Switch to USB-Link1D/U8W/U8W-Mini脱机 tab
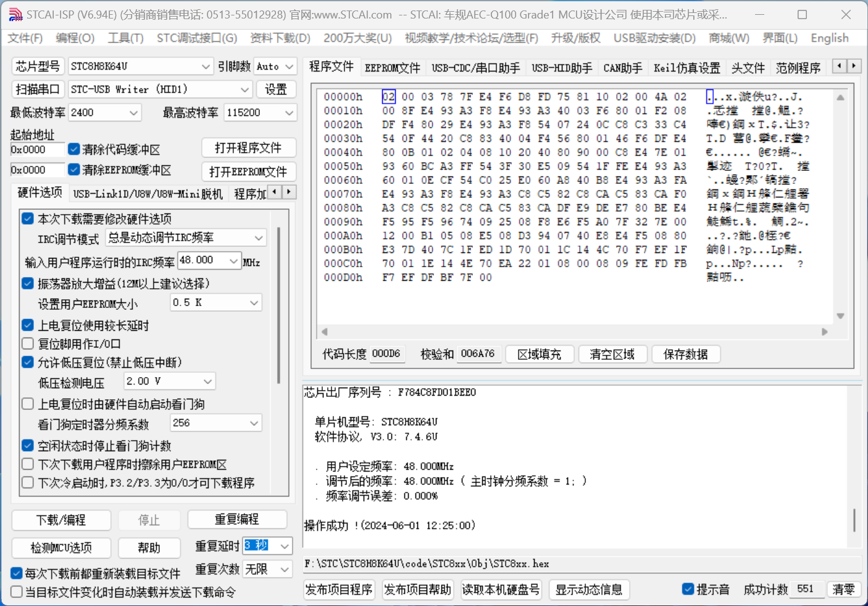 (148, 194)
